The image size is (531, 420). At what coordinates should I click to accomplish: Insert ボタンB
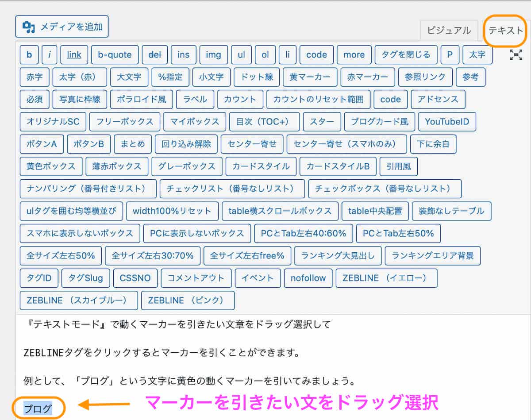[x=88, y=144]
